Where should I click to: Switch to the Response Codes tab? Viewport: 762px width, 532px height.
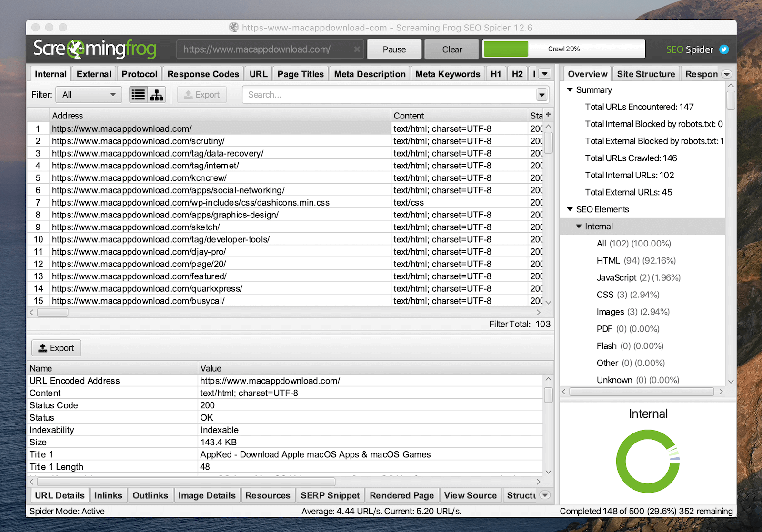[x=203, y=74]
